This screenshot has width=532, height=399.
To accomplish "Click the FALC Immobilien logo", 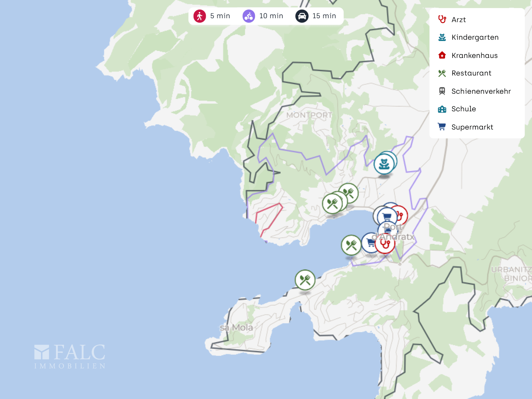I will [x=70, y=356].
